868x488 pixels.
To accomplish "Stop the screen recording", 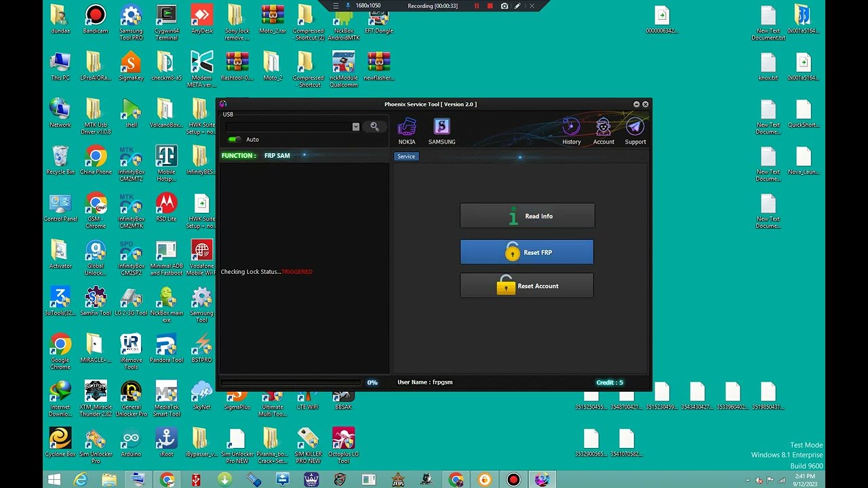I will point(490,6).
